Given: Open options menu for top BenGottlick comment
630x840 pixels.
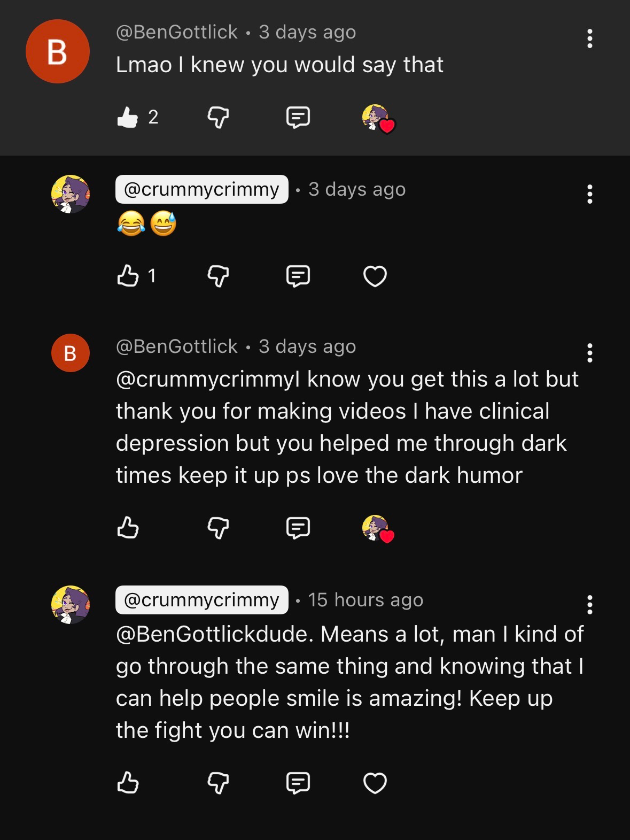Looking at the screenshot, I should [x=589, y=38].
